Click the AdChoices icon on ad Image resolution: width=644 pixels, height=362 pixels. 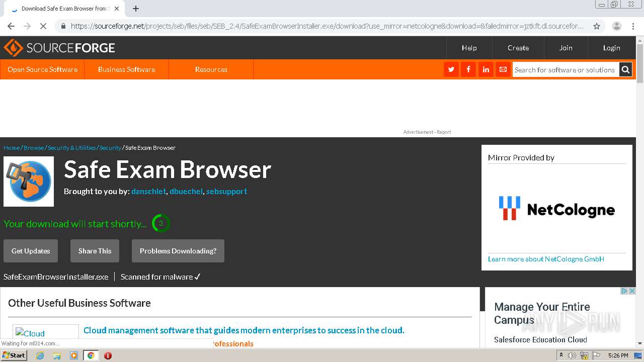(x=624, y=291)
